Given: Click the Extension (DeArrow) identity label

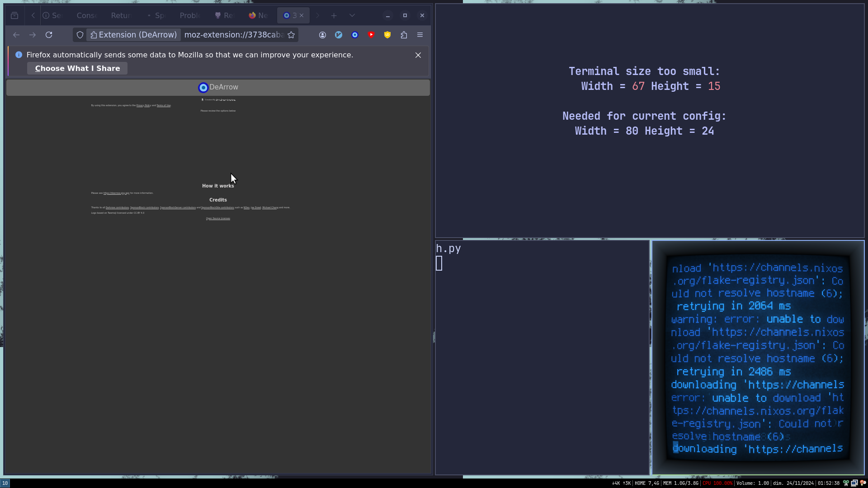Looking at the screenshot, I should [x=133, y=35].
